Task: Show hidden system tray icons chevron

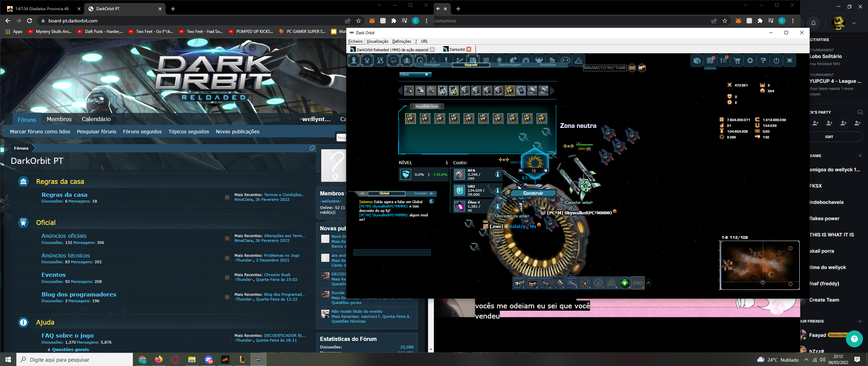Action: click(806, 360)
